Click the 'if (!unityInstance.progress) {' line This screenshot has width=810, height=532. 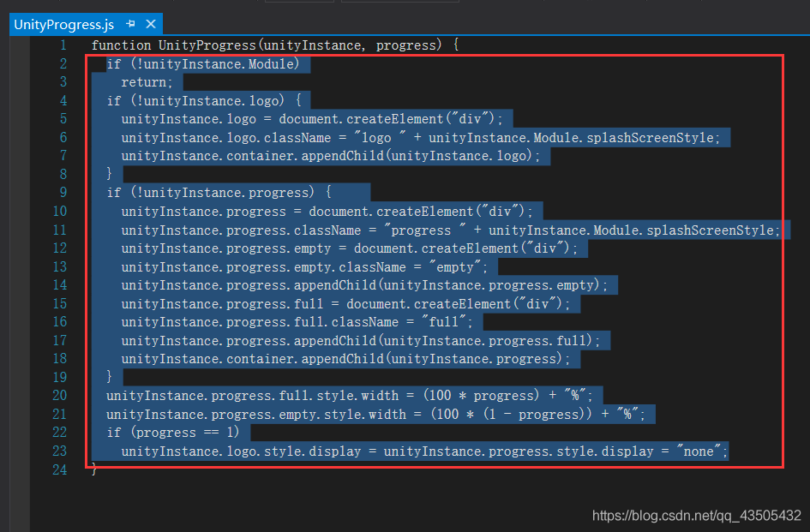[x=219, y=193]
